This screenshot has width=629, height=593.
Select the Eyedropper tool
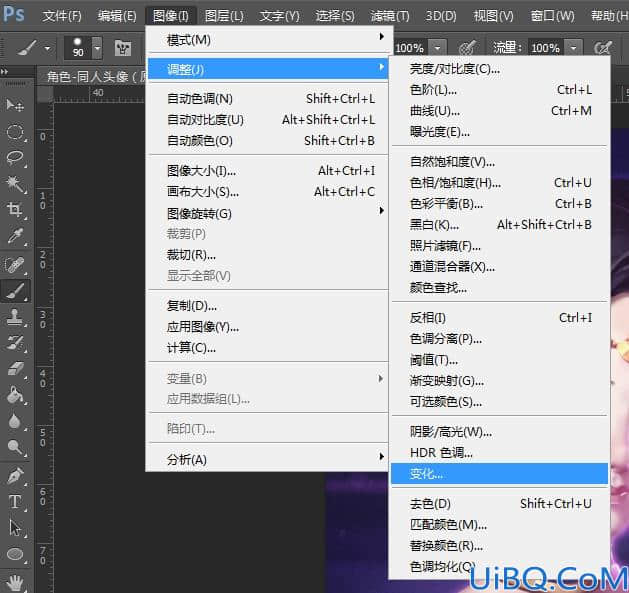coord(15,236)
